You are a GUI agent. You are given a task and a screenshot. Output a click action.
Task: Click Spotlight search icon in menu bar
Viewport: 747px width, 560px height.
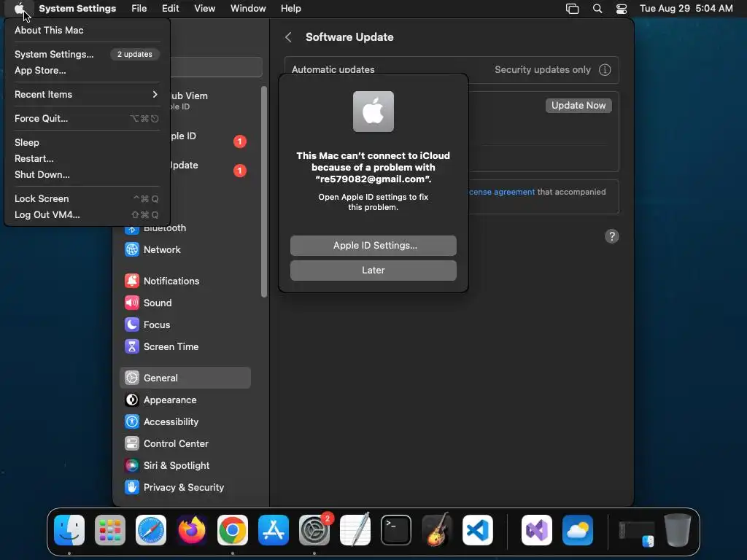click(x=597, y=9)
